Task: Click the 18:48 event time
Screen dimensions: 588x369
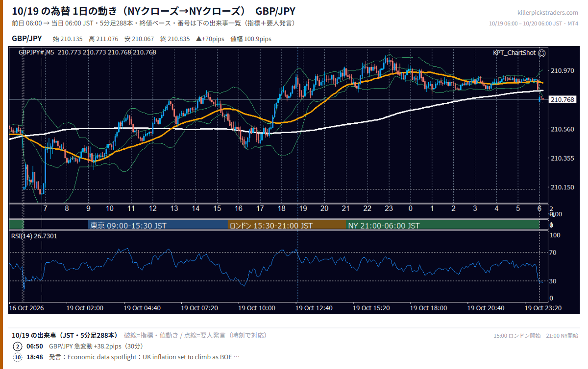Action: click(x=34, y=357)
